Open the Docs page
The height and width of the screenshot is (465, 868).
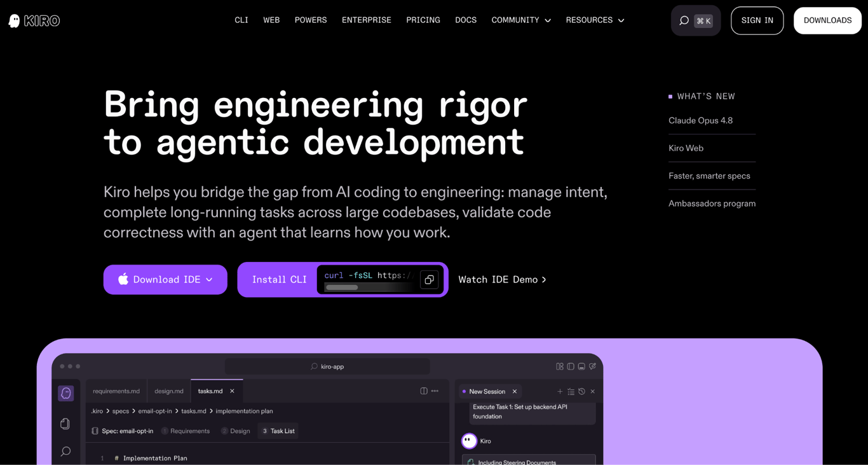[466, 20]
